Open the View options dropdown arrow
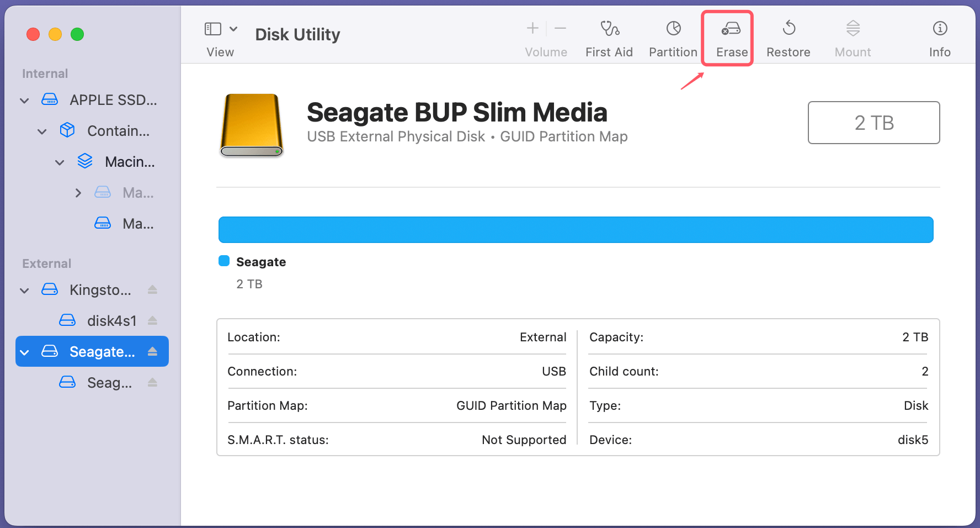Screen dimensions: 980x528 [233, 28]
